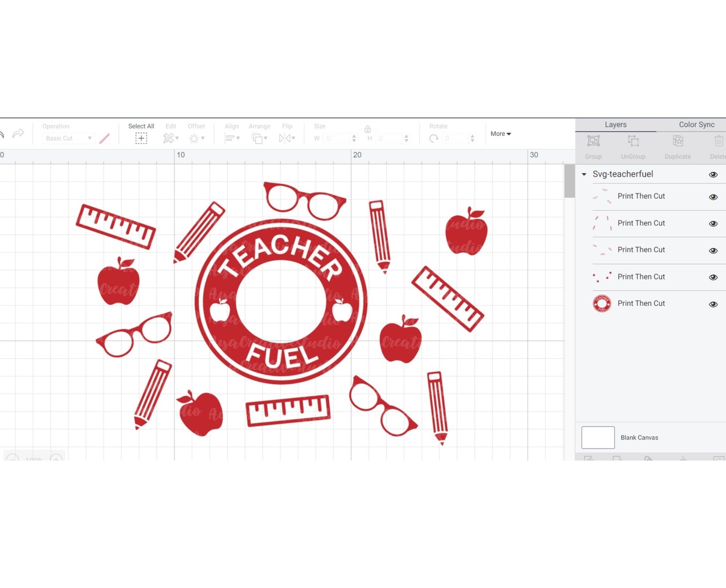
Task: Select the Teacher Fuel badge layer thumbnail
Action: [x=602, y=304]
